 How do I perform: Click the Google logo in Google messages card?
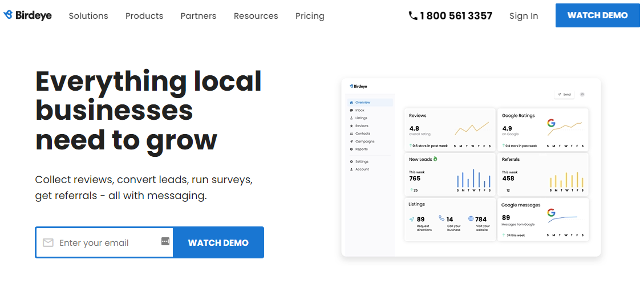pos(551,213)
